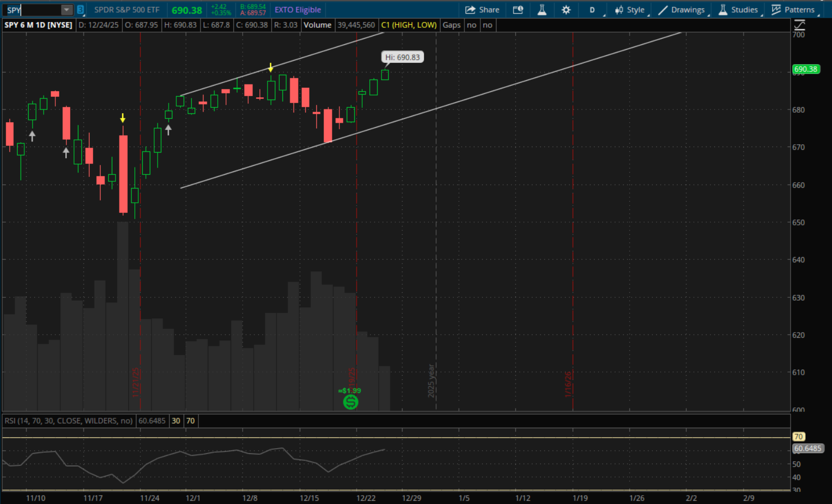Click the flask Edit Studies icon
Image resolution: width=832 pixels, height=504 pixels.
click(x=542, y=10)
